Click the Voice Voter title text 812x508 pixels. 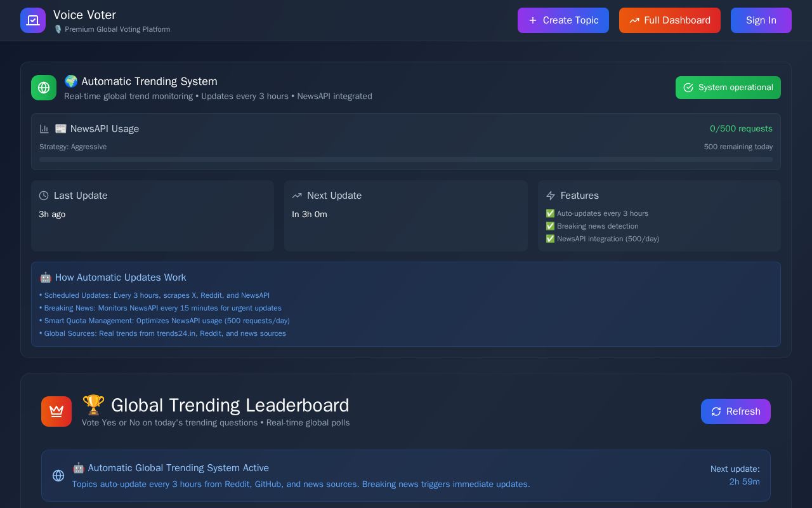[84, 15]
